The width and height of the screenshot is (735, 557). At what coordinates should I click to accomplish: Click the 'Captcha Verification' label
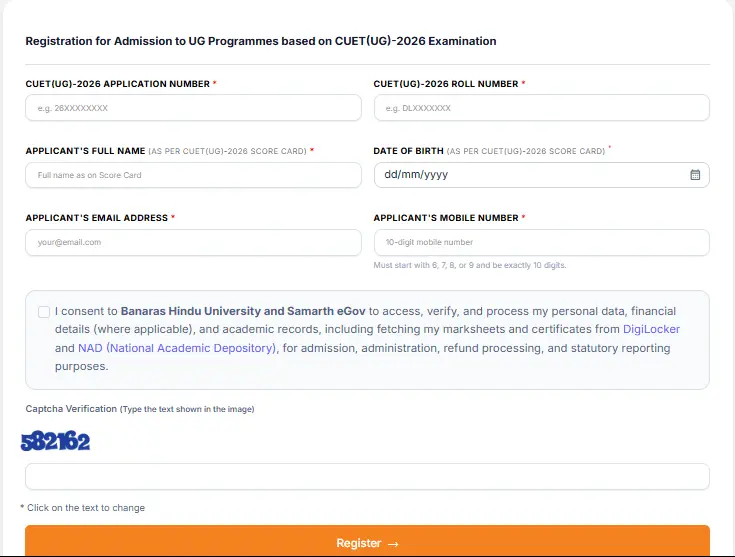(x=71, y=409)
